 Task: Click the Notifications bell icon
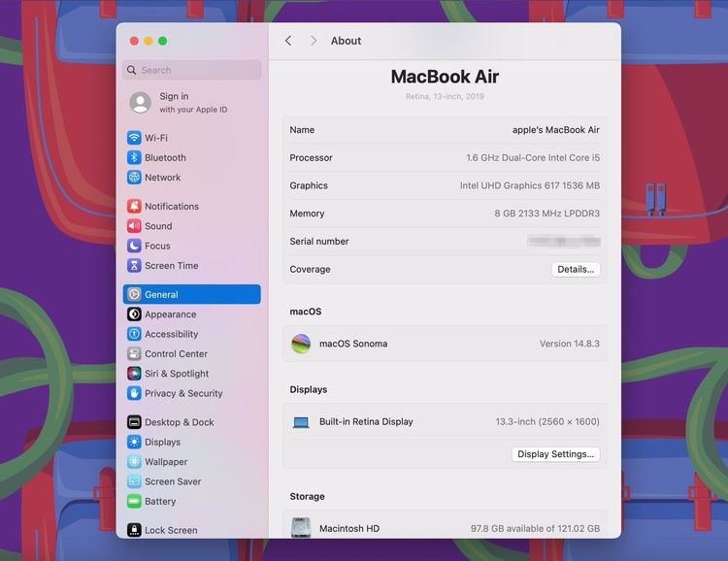pyautogui.click(x=134, y=206)
